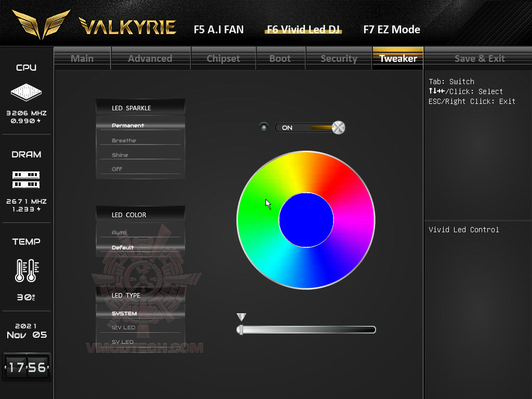Image resolution: width=532 pixels, height=399 pixels.
Task: Click the LED TYPE header
Action: point(140,295)
